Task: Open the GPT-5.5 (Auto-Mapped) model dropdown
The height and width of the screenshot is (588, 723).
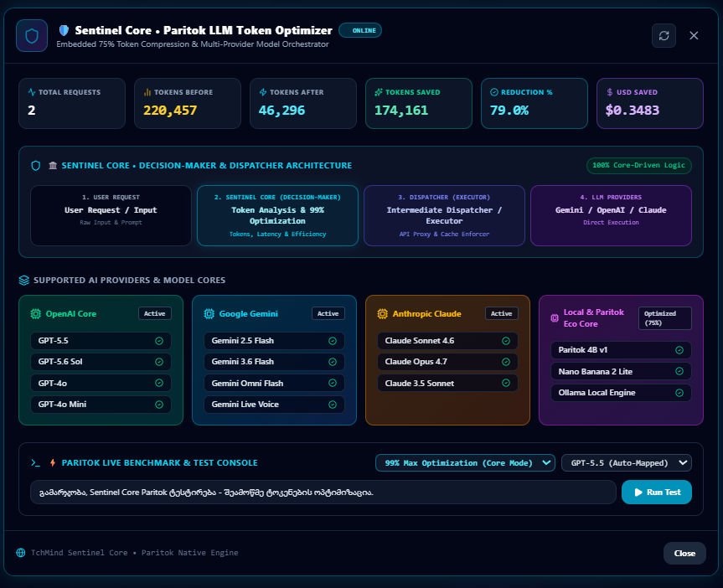Action: click(626, 463)
